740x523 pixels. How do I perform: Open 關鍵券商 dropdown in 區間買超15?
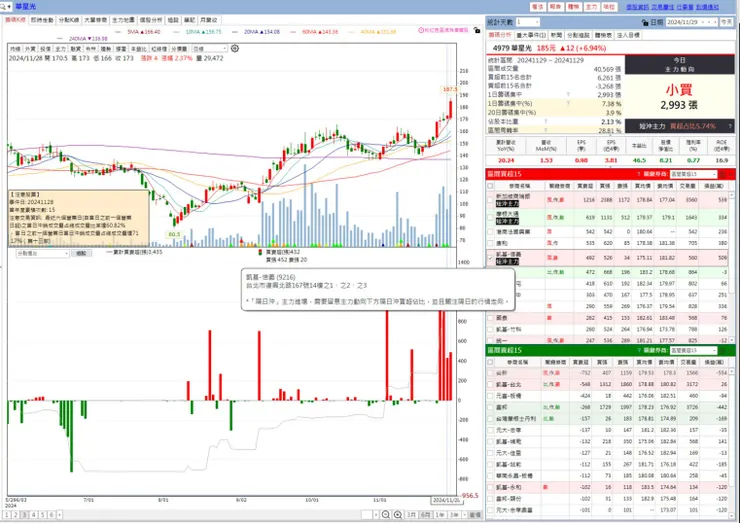click(x=693, y=174)
